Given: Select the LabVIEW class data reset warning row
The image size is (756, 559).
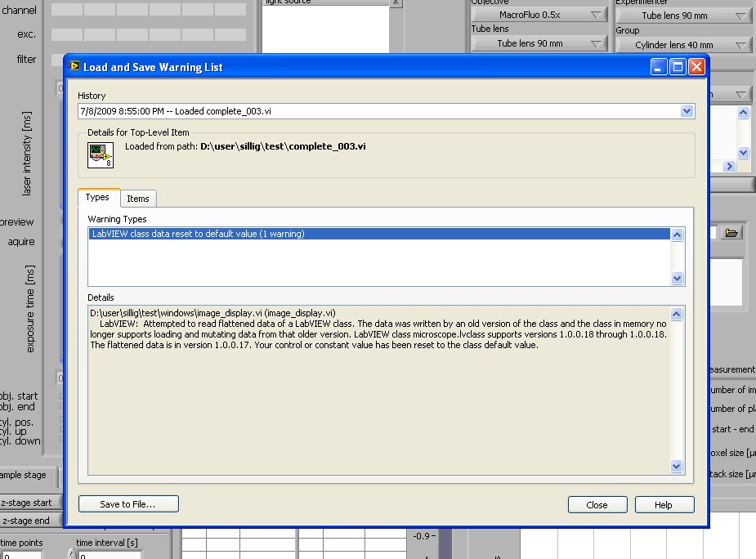Looking at the screenshot, I should tap(379, 234).
